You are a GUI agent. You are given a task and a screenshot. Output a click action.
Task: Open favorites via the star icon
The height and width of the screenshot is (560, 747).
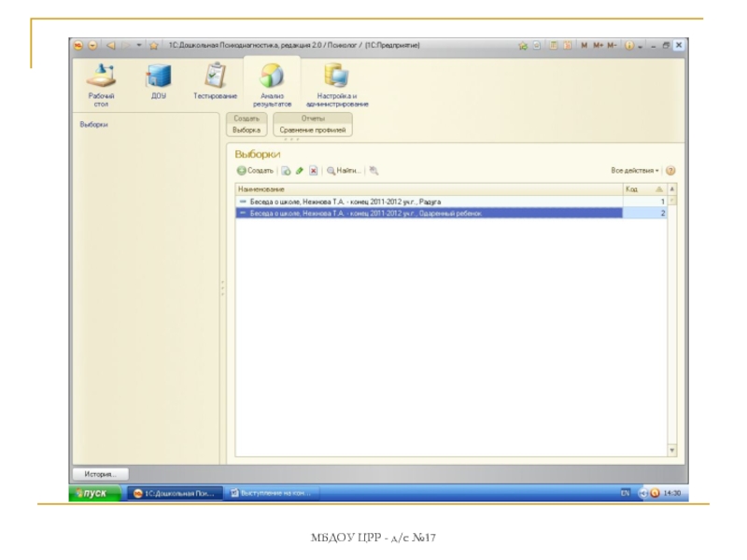[153, 45]
